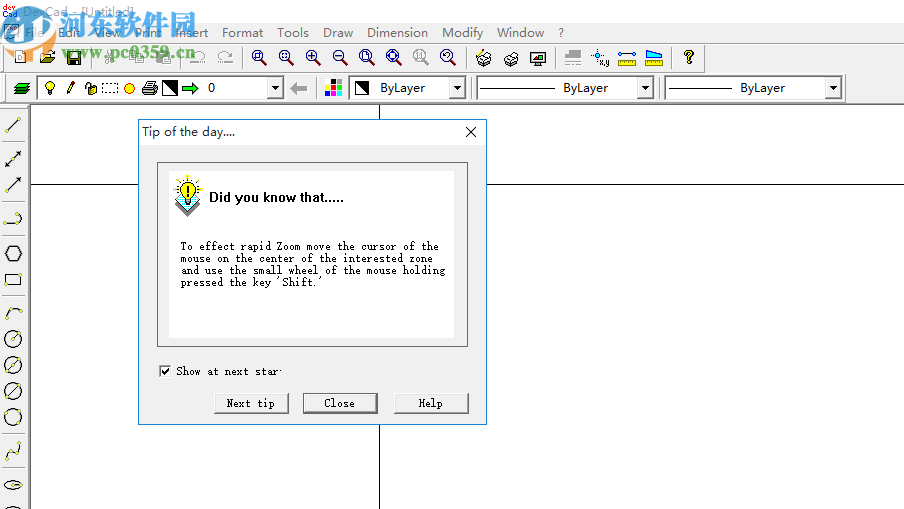Pick the polygon drawing tool
The height and width of the screenshot is (509, 904).
(x=13, y=254)
